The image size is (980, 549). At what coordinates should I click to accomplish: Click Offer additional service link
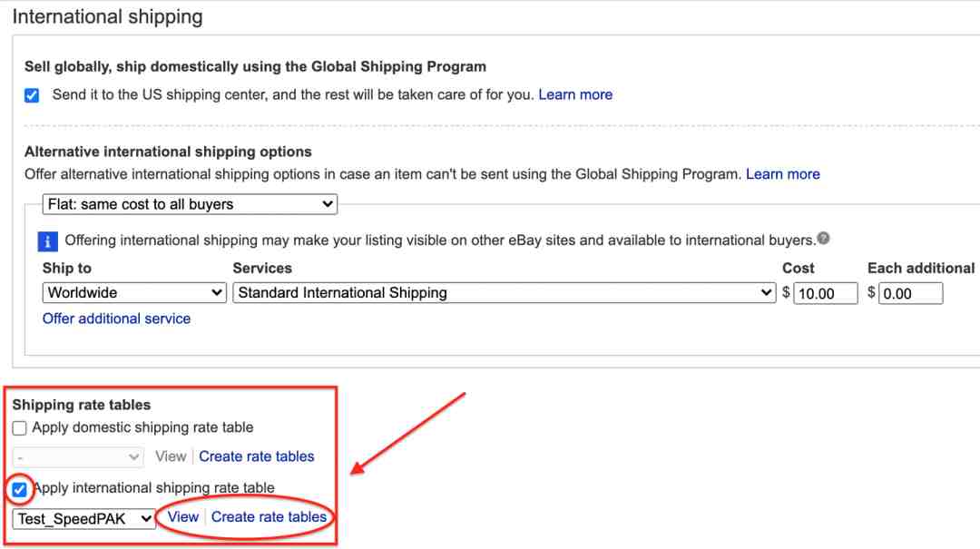tap(116, 319)
